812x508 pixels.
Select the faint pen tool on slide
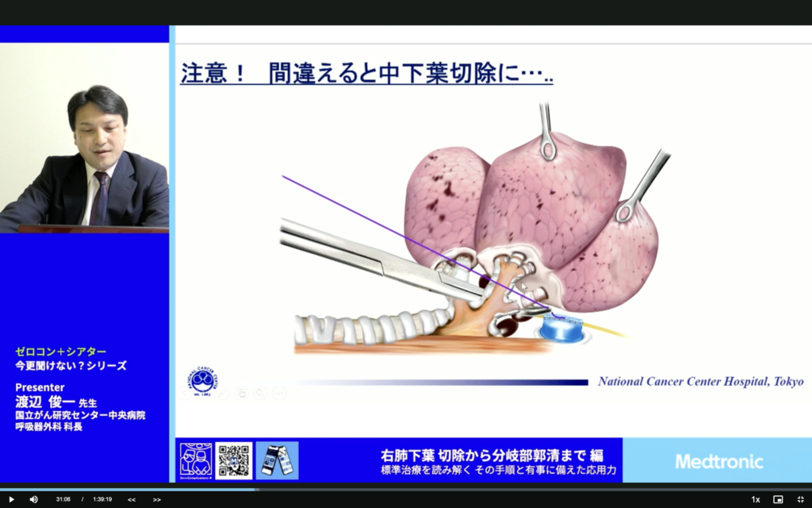point(224,393)
